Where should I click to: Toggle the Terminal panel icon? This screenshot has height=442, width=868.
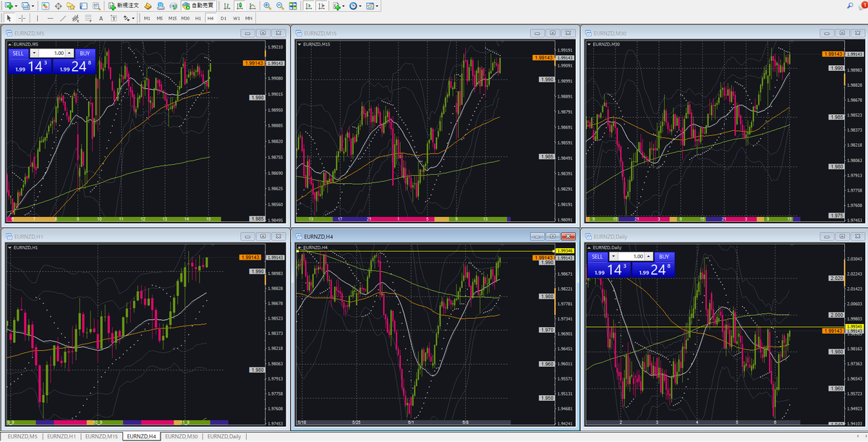pyautogui.click(x=83, y=6)
